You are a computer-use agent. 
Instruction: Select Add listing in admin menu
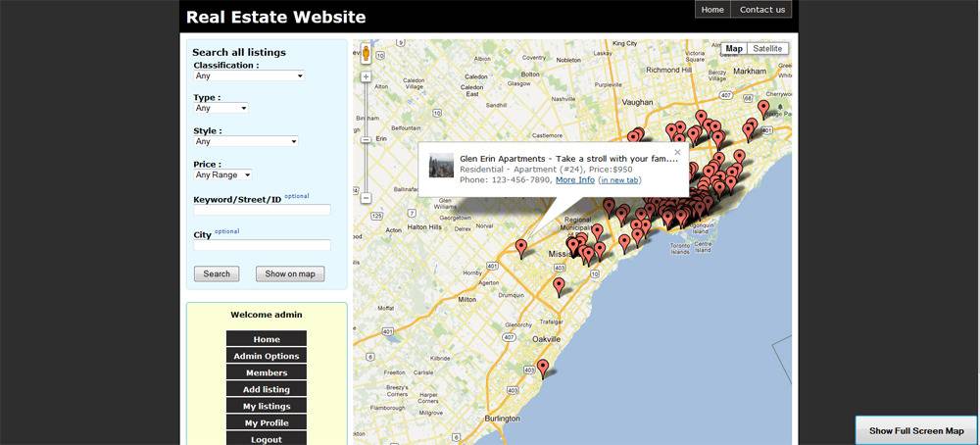pyautogui.click(x=267, y=389)
